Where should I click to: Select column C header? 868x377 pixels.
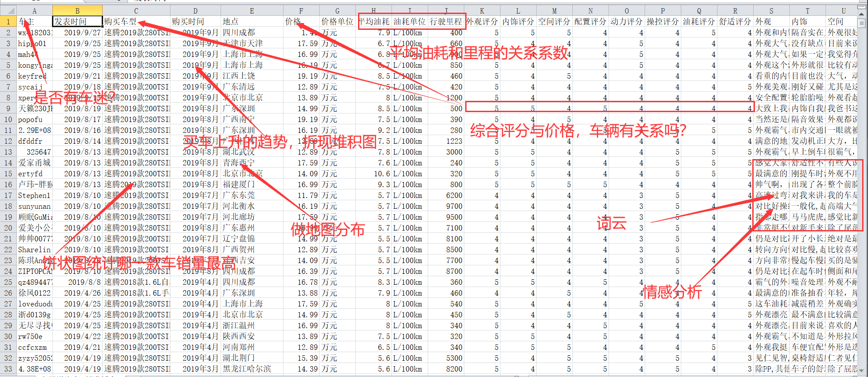pyautogui.click(x=136, y=10)
